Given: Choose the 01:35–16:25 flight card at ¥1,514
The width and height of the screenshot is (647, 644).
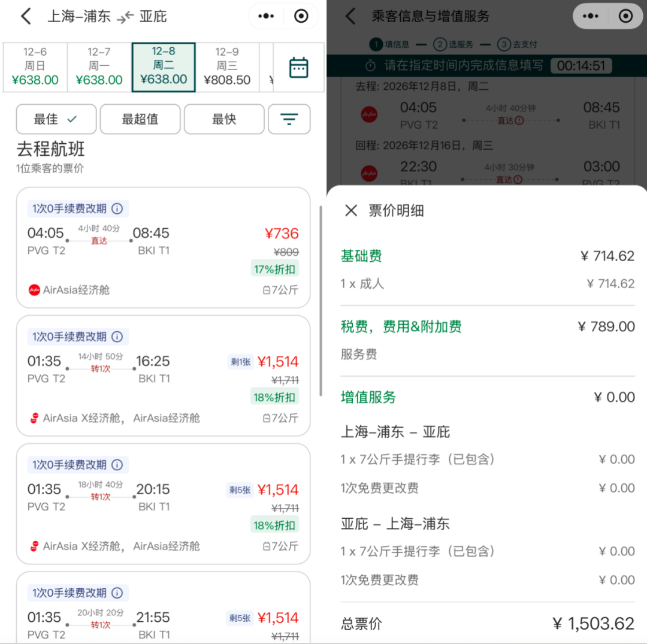Looking at the screenshot, I should (x=163, y=376).
